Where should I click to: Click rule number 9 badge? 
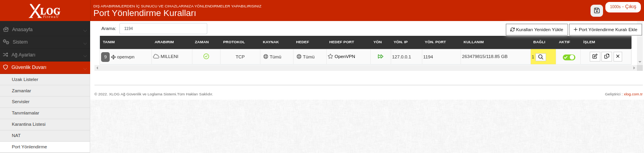click(105, 57)
